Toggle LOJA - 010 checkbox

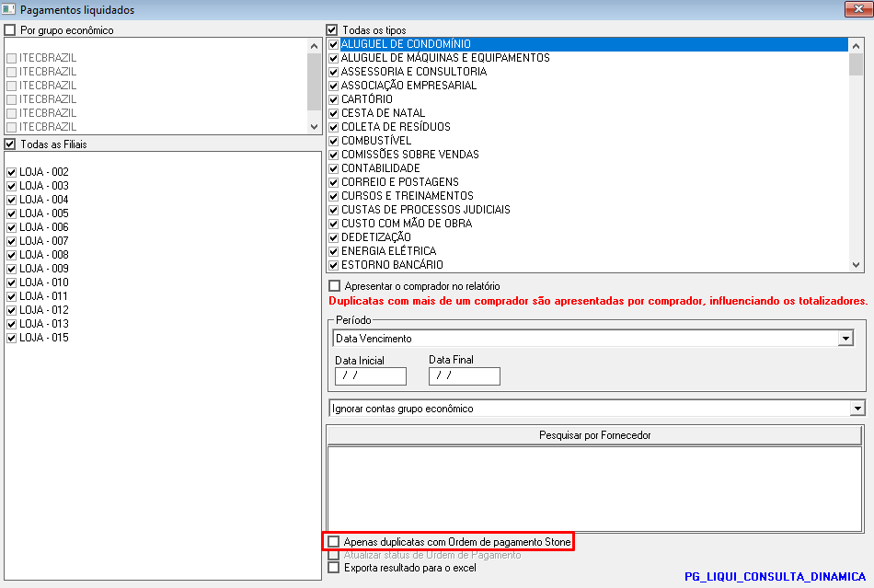[12, 282]
